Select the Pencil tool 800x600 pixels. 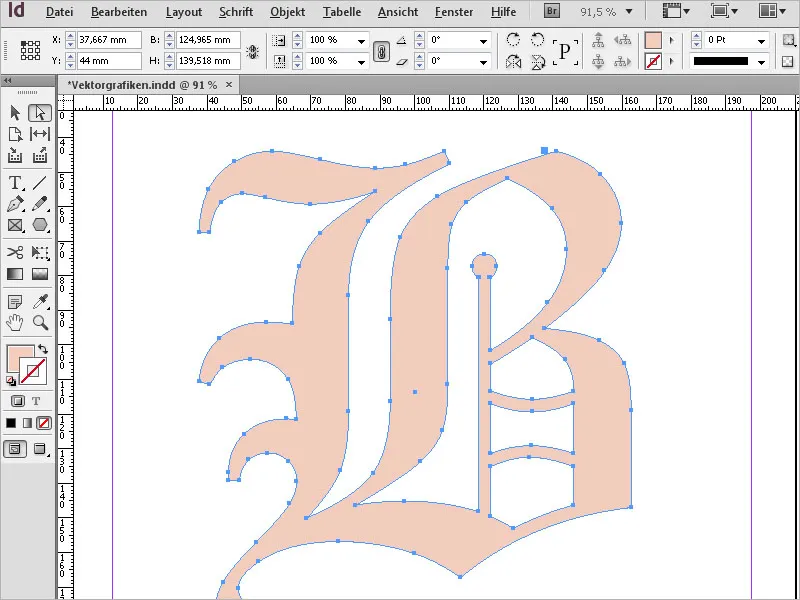coord(40,204)
